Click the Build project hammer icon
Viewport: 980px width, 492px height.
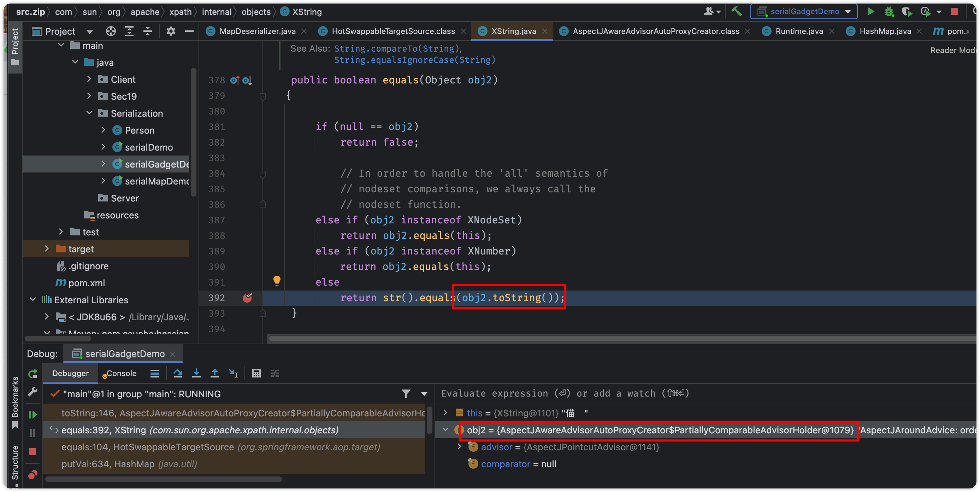(737, 11)
